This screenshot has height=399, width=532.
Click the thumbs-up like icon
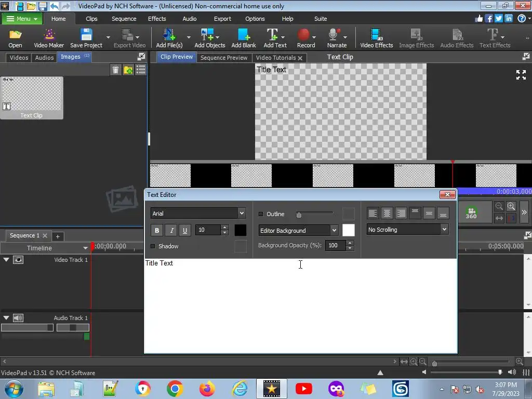pos(478,18)
